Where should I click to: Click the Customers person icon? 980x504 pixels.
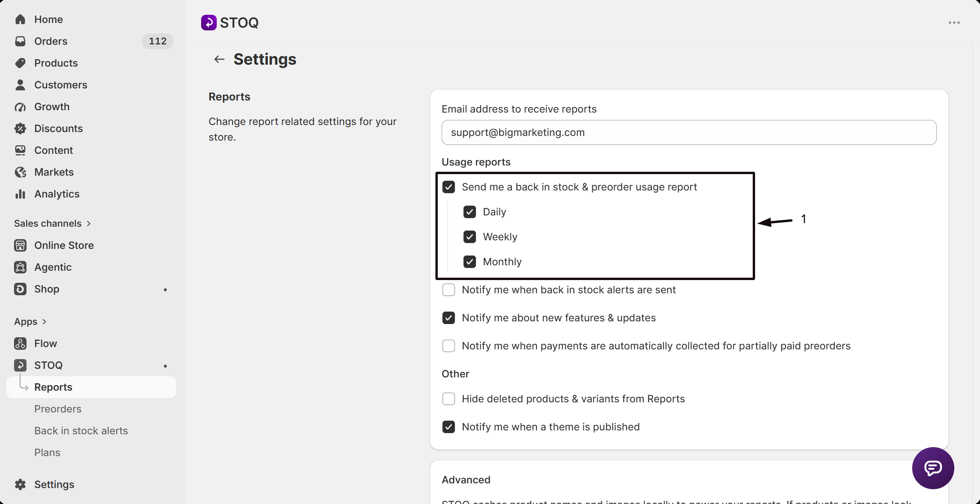click(x=20, y=85)
